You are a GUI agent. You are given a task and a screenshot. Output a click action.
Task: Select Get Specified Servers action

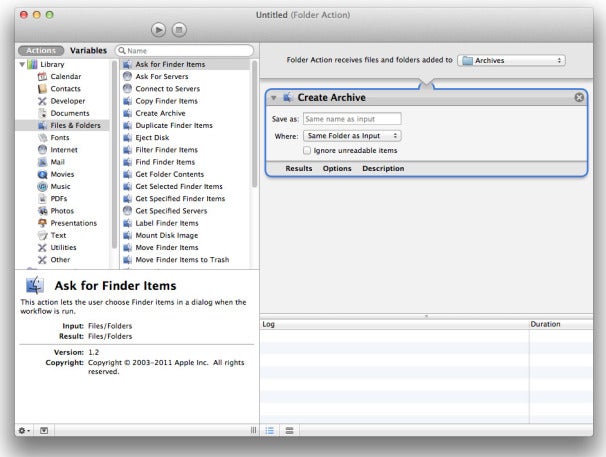point(185,211)
